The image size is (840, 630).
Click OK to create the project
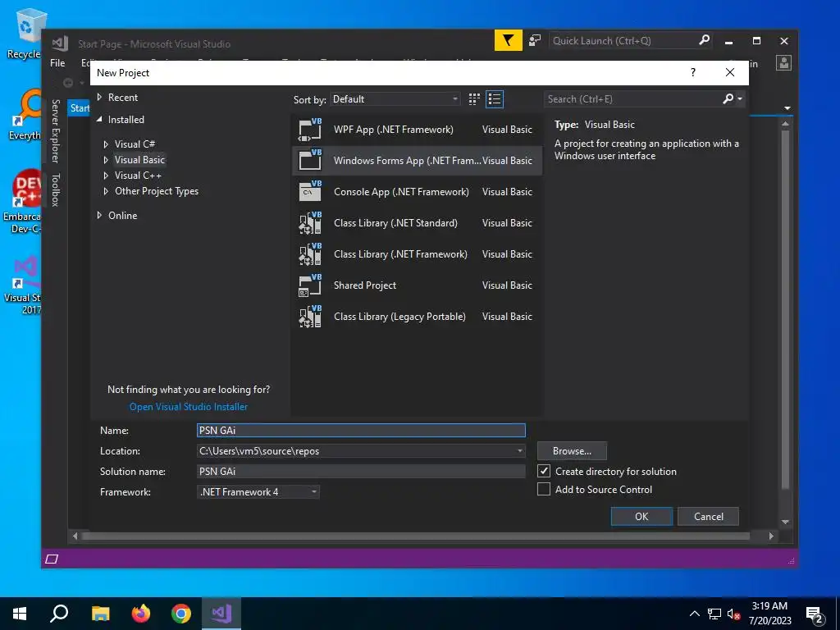[x=641, y=517]
